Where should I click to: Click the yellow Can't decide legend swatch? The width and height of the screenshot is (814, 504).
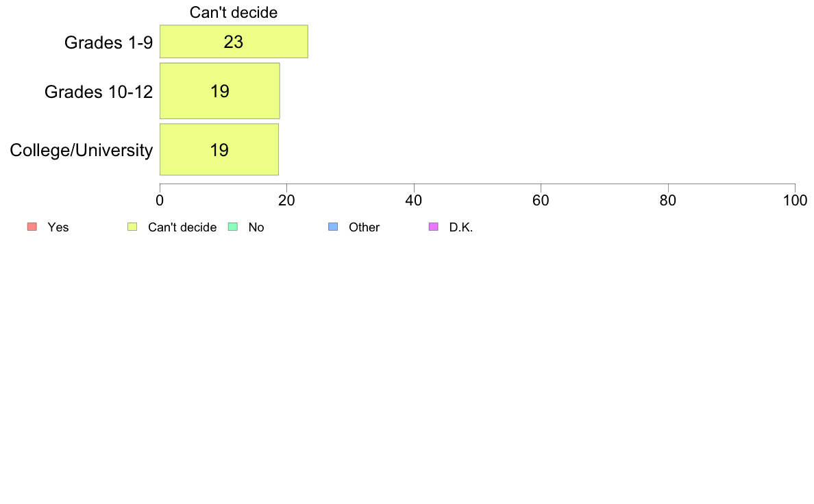[132, 227]
